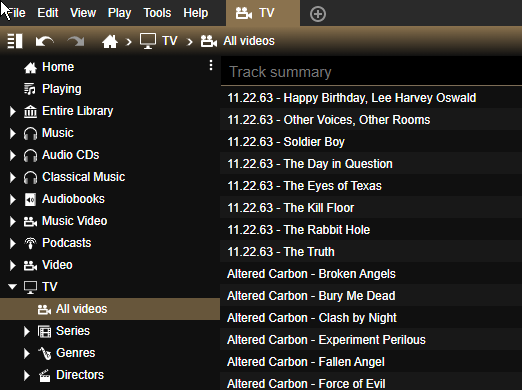Click the All videos camera icon in breadcrumb

[x=209, y=41]
